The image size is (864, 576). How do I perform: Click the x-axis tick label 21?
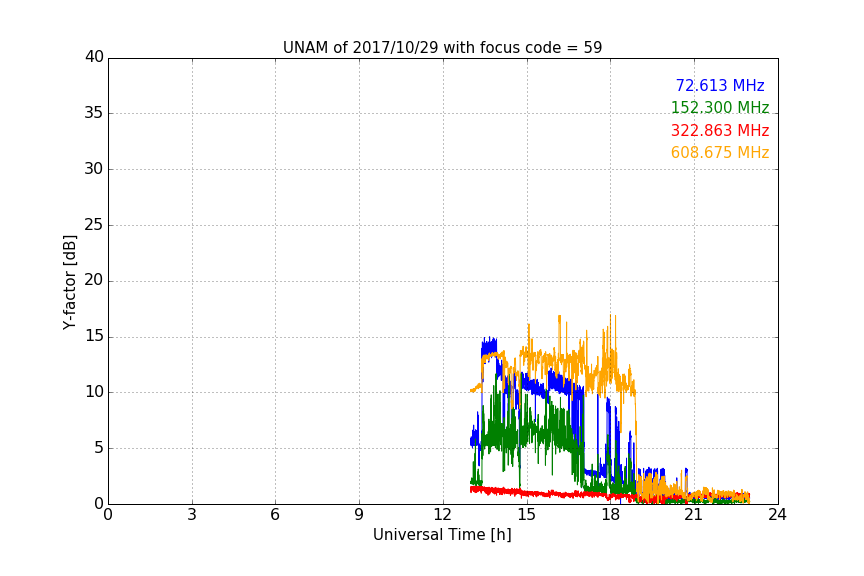coord(694,515)
